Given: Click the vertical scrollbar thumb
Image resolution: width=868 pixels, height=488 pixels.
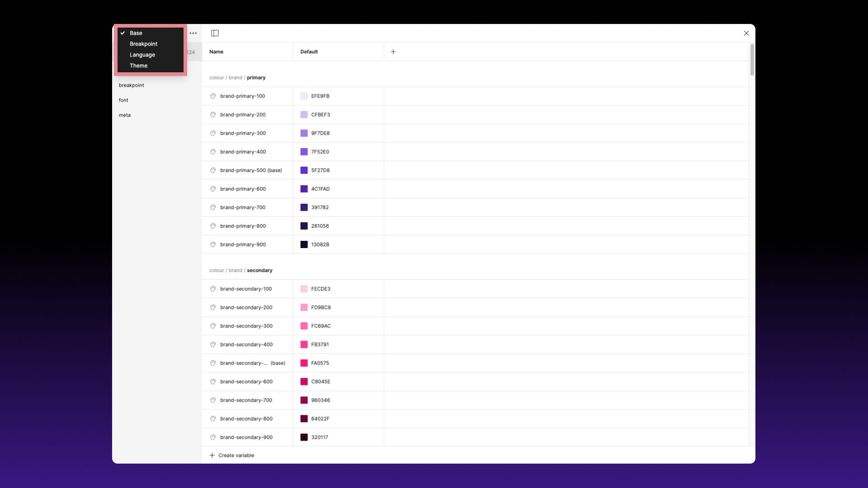Looking at the screenshot, I should (x=752, y=60).
